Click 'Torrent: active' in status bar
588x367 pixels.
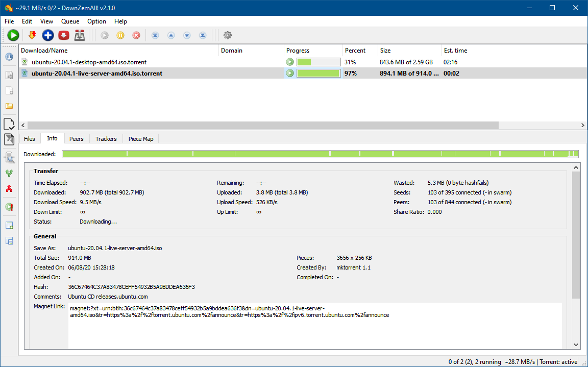click(x=559, y=362)
